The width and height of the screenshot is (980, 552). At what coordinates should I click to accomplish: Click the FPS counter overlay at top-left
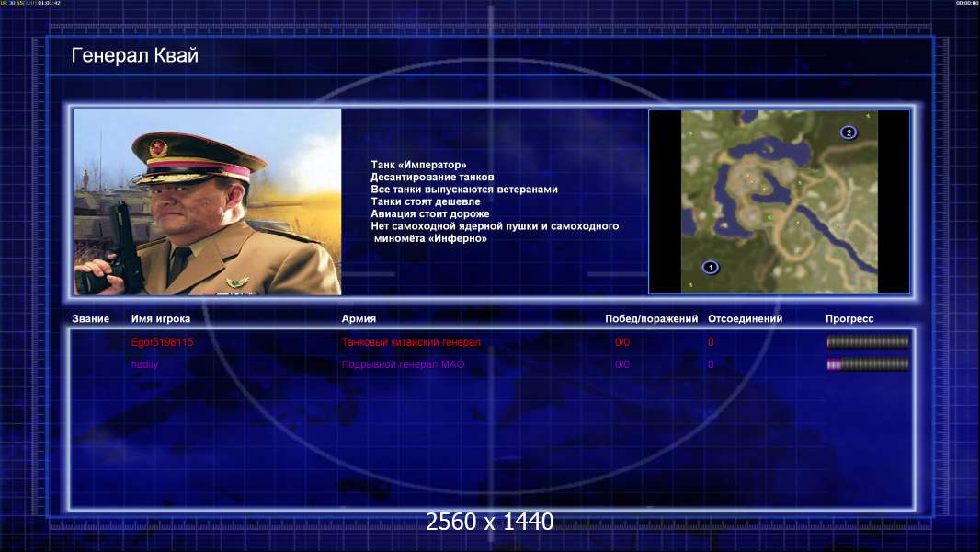(30, 3)
